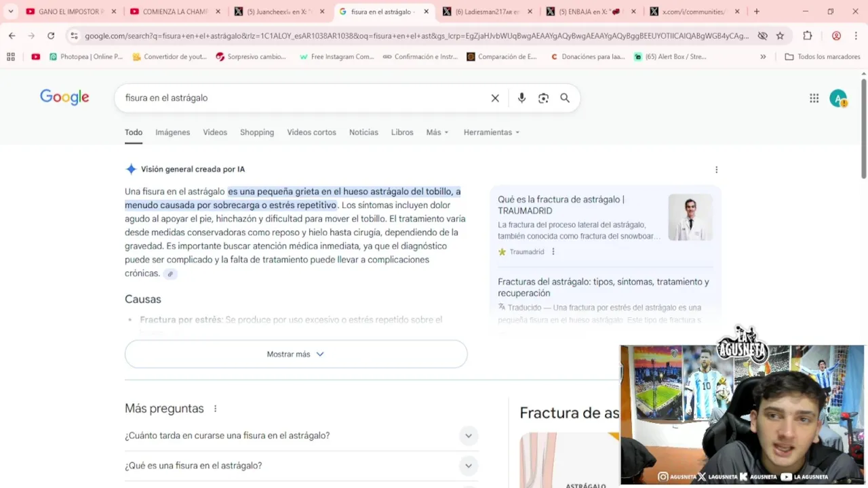This screenshot has width=868, height=488.
Task: Open 'Fracturas del astrágalo: tipos, síntomas' link
Action: point(604,287)
